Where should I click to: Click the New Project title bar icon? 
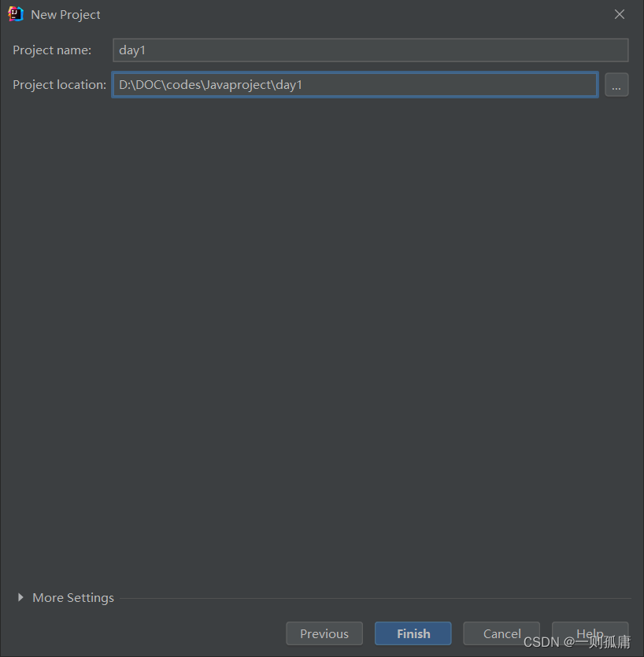coord(15,13)
